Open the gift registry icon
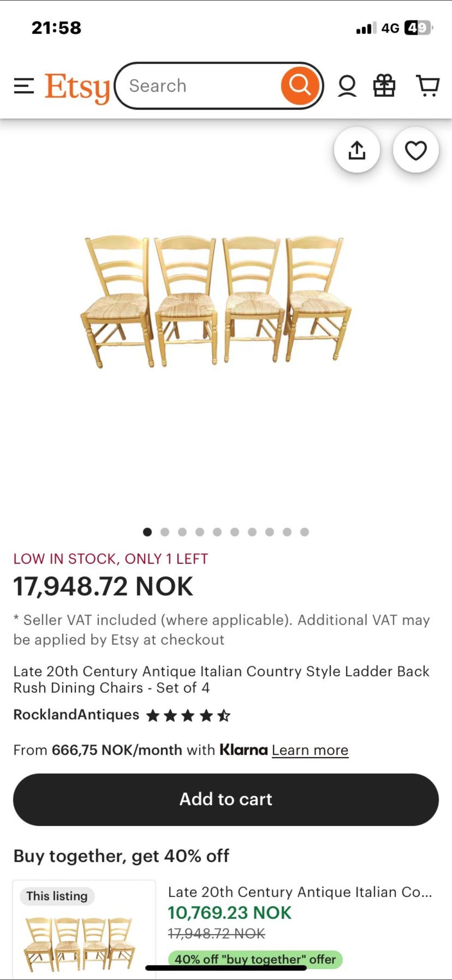452x980 pixels. pyautogui.click(x=384, y=86)
